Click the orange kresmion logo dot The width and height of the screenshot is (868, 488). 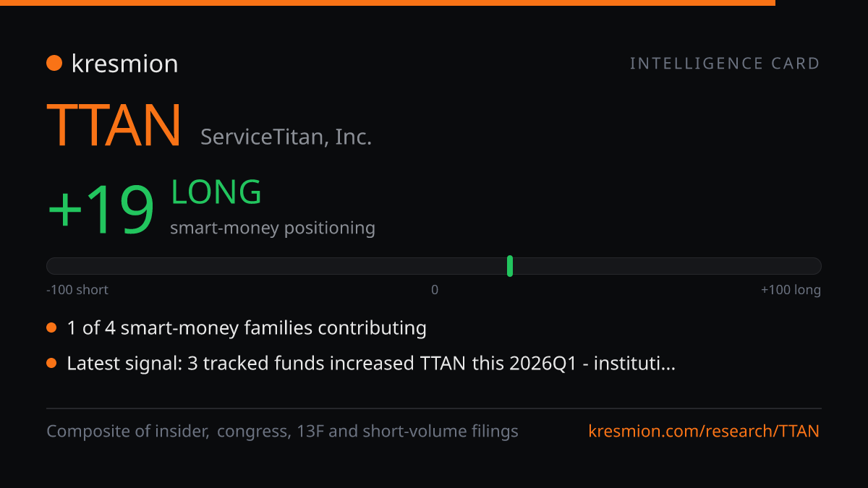(x=54, y=64)
